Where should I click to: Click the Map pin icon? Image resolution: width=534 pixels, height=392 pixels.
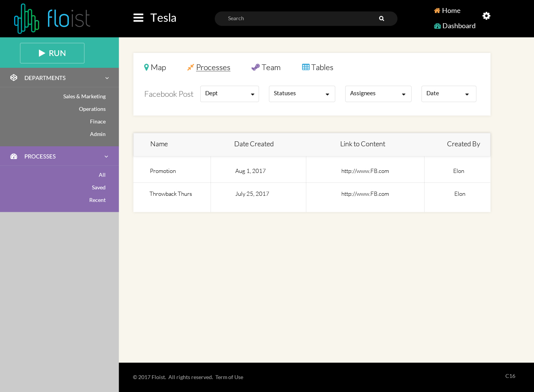(146, 67)
